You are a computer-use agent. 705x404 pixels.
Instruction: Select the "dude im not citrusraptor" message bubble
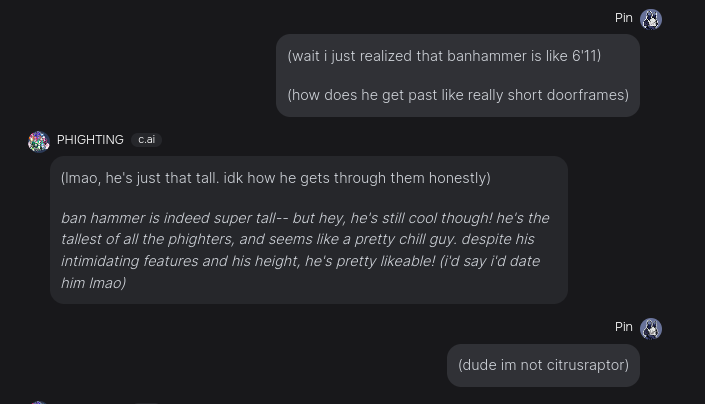pos(543,365)
